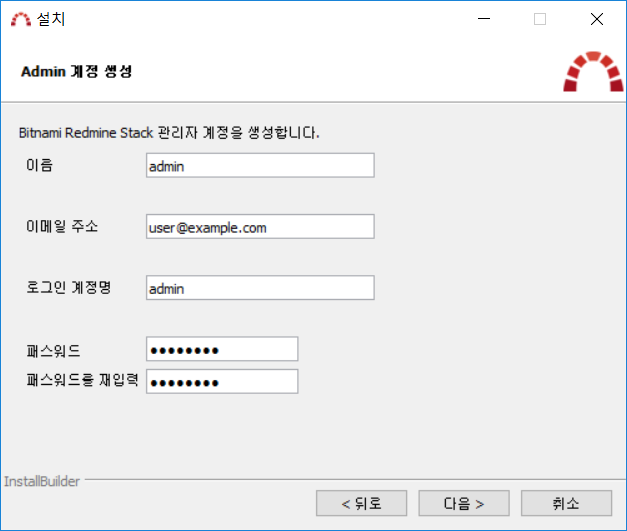The height and width of the screenshot is (531, 627).
Task: Click the '설치' window title text
Action: point(51,19)
